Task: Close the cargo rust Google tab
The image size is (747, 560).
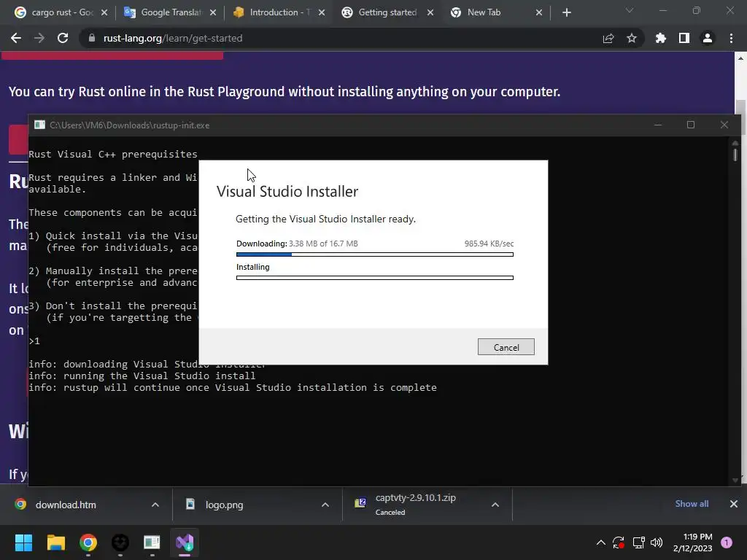Action: 104,13
